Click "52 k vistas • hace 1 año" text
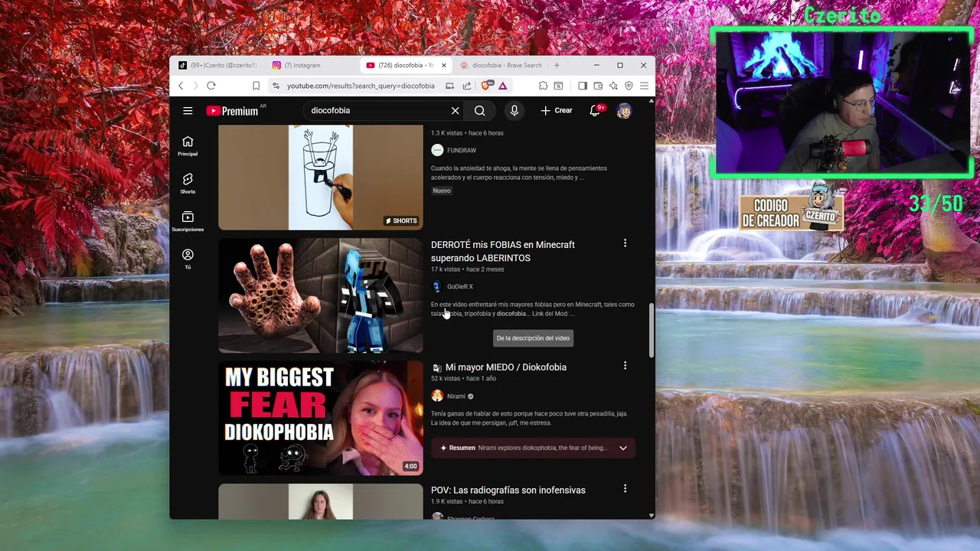980x551 pixels. tap(463, 379)
